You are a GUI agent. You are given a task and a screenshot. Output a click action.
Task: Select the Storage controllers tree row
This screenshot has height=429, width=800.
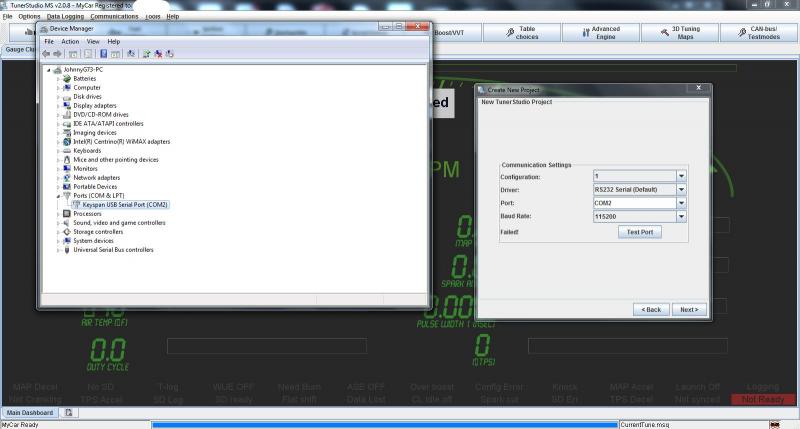(98, 232)
